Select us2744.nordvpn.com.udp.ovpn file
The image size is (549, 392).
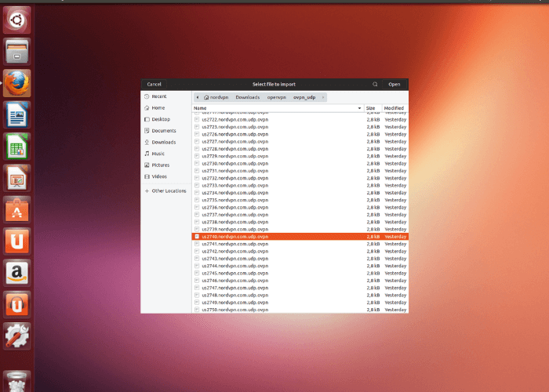click(x=300, y=266)
